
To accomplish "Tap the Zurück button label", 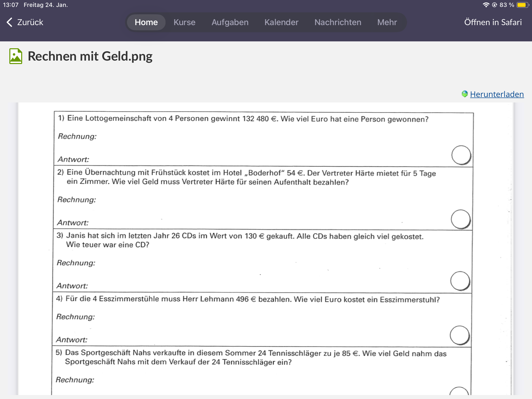I will (30, 22).
